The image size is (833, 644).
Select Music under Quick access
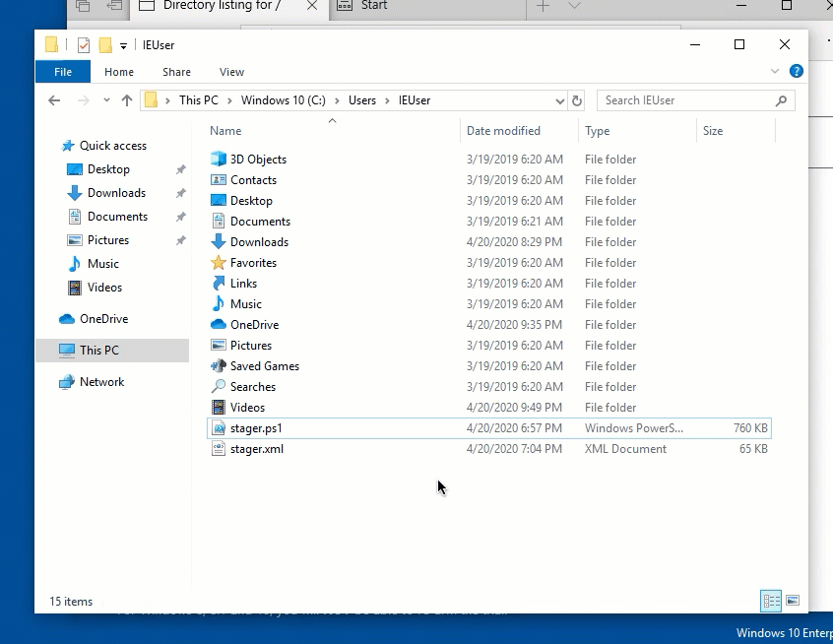coord(103,264)
